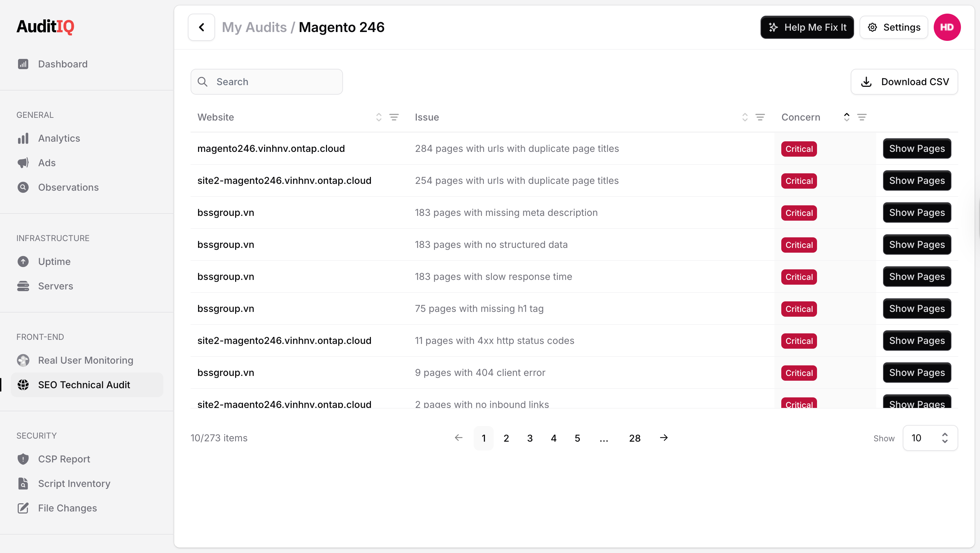Show pages for 4xx http status codes
This screenshot has width=980, height=553.
click(917, 341)
